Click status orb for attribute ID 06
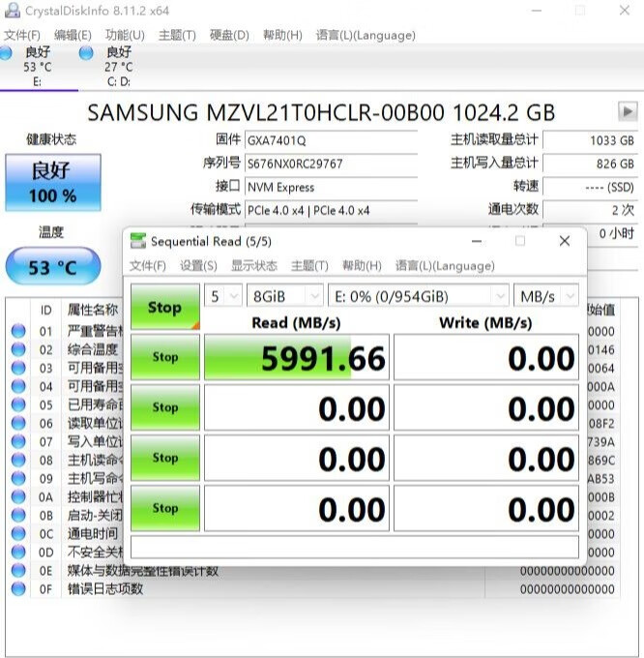 tap(18, 424)
